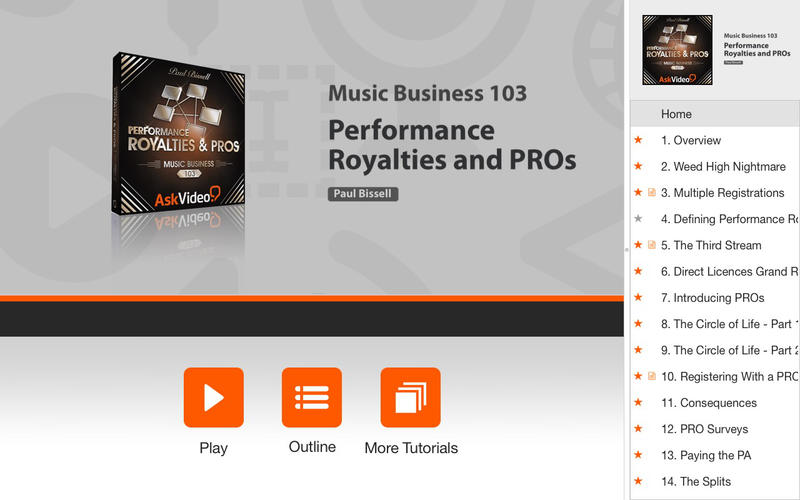Viewport: 800px width, 500px height.
Task: Click the note icon beside The Third Stream
Action: [x=652, y=245]
